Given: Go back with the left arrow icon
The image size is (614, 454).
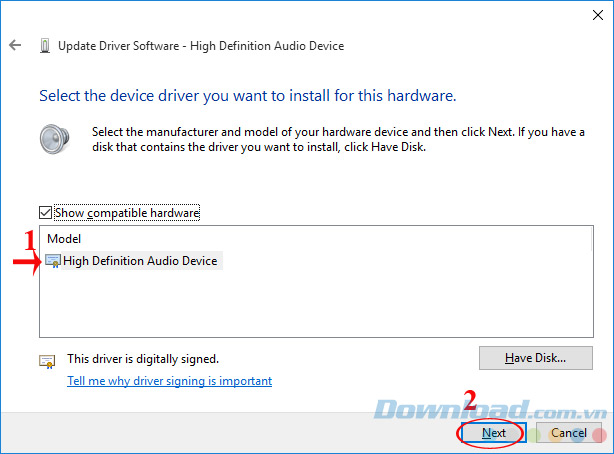Looking at the screenshot, I should (15, 45).
